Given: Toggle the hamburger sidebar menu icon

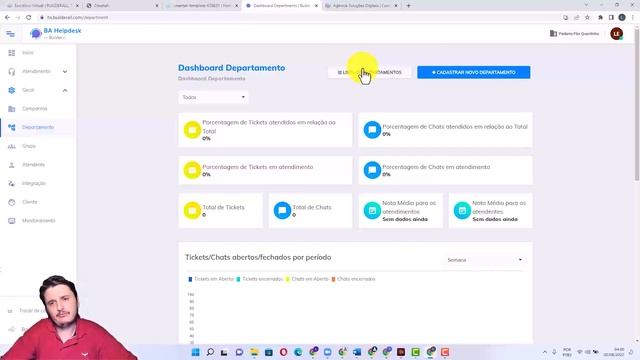Looking at the screenshot, I should pyautogui.click(x=10, y=34).
